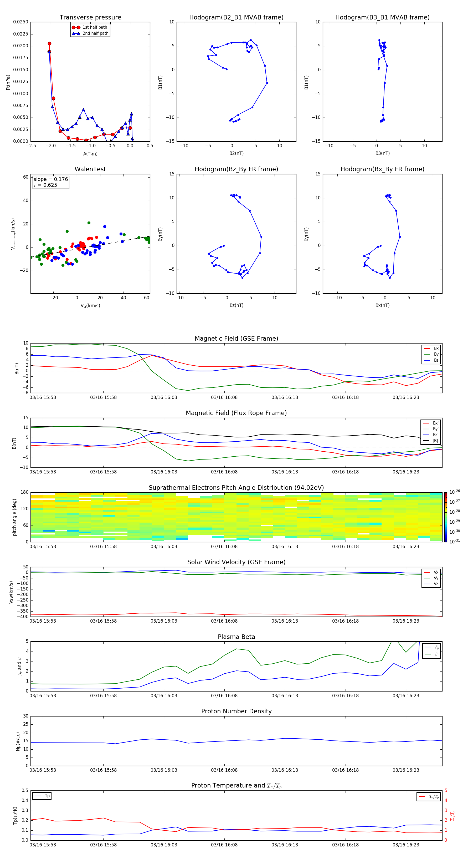The image size is (473, 868).
Task: Click the 'r = 0.625' annotation text
Action: [x=45, y=185]
